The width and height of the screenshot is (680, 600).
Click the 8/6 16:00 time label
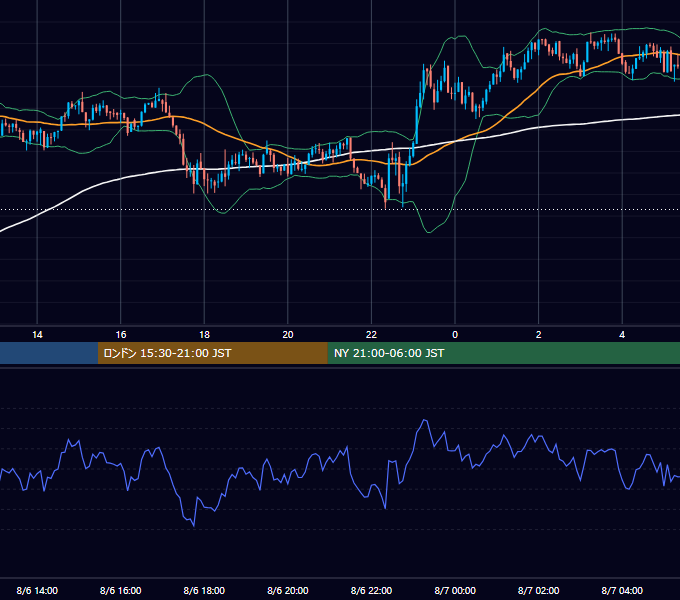(x=121, y=590)
